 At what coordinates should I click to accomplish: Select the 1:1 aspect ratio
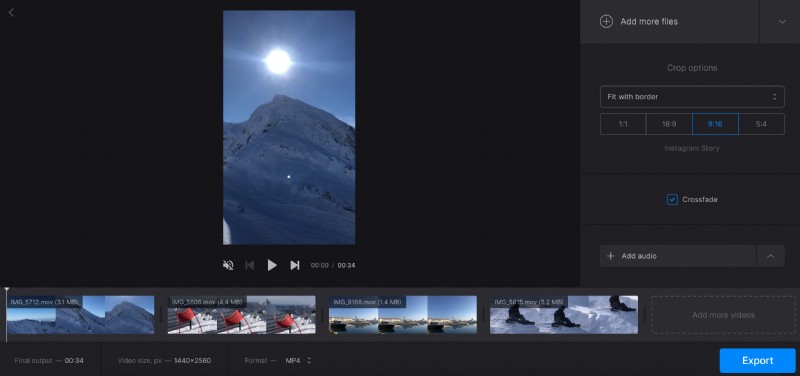(x=623, y=124)
